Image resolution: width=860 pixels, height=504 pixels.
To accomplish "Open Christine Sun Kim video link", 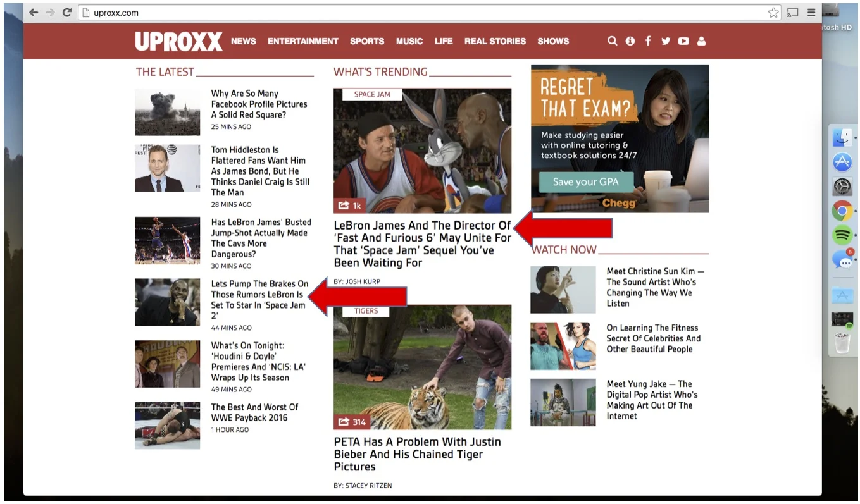I will pos(655,288).
